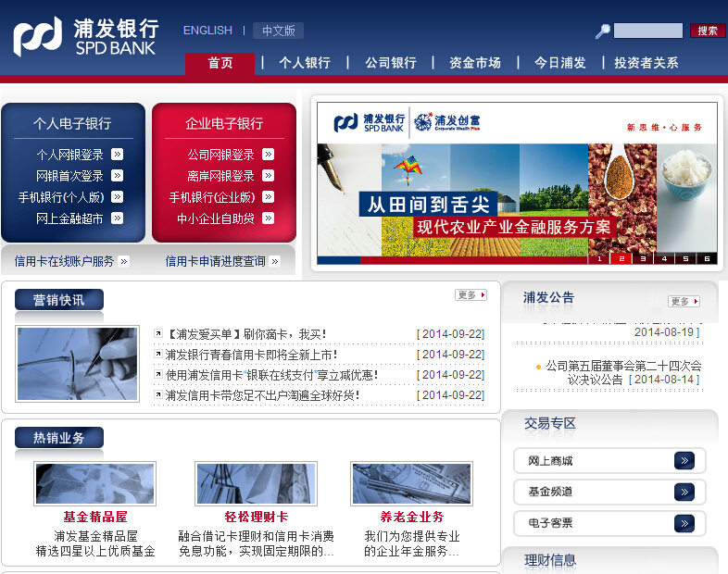The width and height of the screenshot is (728, 574).
Task: Click arrow icon beside 手机银行(个人版)
Action: tap(117, 197)
